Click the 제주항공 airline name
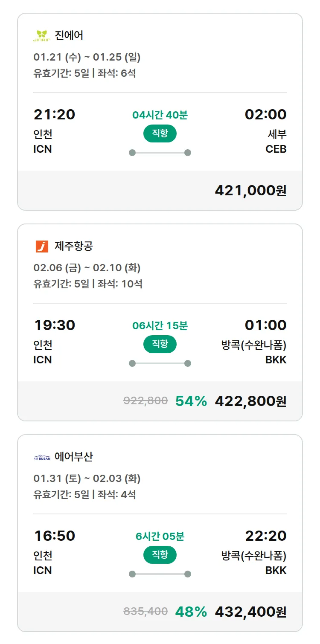 click(74, 246)
